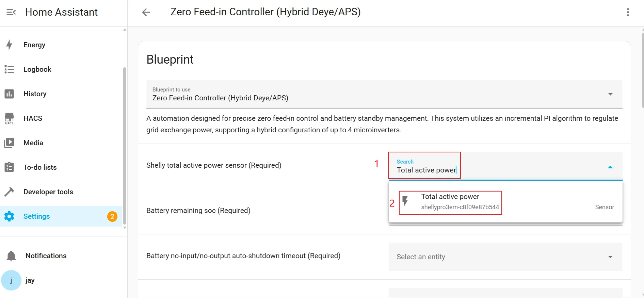Open the auto-shutdown timeout entity dropdown
The width and height of the screenshot is (644, 298).
pos(610,257)
